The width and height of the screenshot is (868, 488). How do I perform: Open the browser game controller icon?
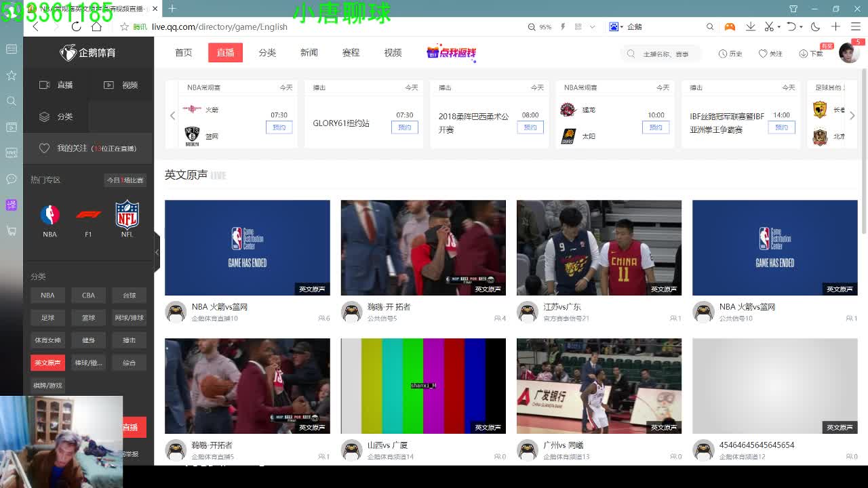(x=730, y=26)
